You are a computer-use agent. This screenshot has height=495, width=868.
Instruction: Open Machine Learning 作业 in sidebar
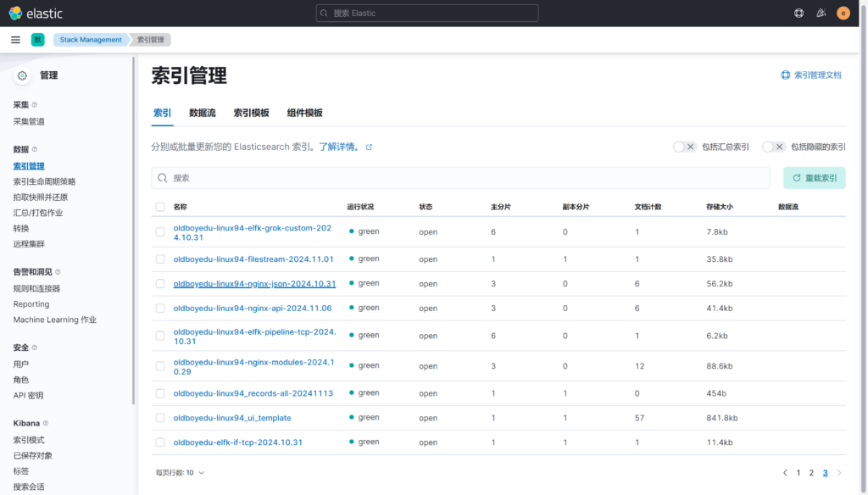click(x=55, y=320)
